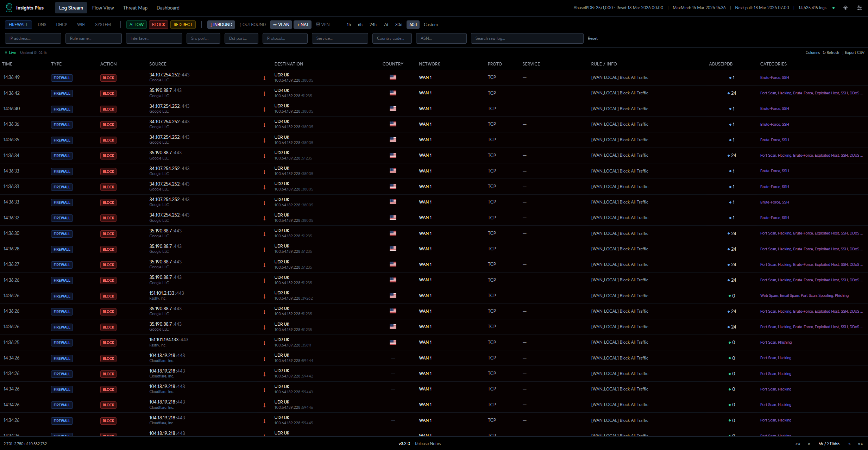
Task: Toggle the INBOUND direction filter
Action: pyautogui.click(x=221, y=25)
